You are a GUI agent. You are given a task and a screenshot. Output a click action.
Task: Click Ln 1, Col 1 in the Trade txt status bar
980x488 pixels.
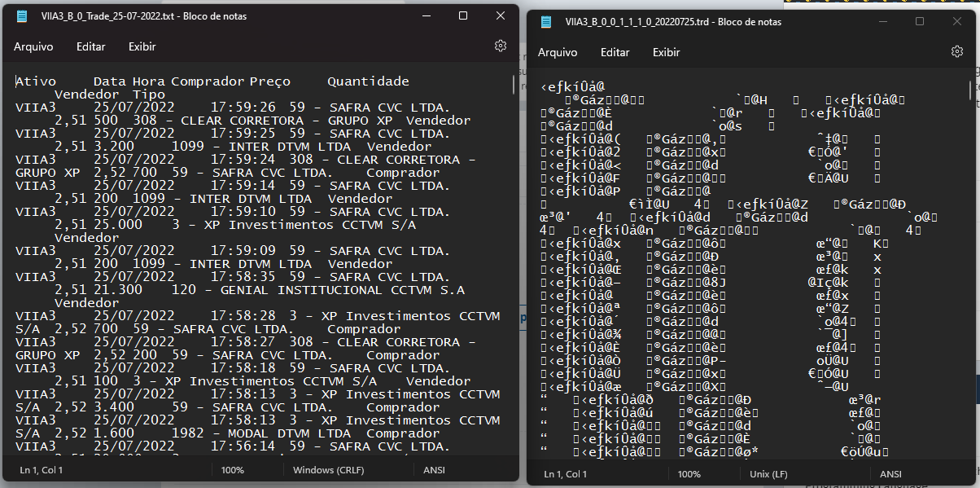click(41, 470)
